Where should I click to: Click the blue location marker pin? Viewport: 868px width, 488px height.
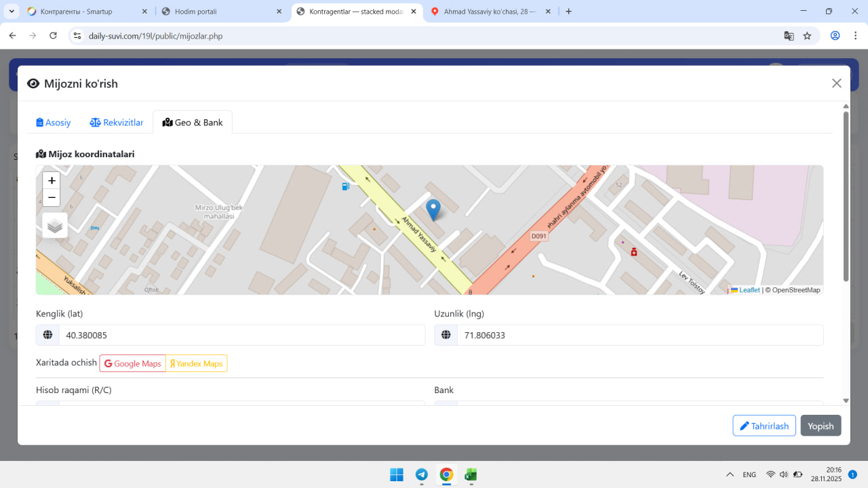433,209
